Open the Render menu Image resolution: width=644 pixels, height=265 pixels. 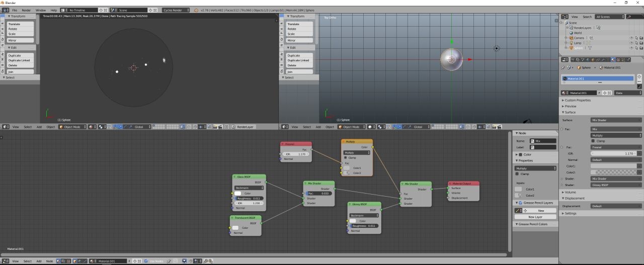(x=26, y=10)
